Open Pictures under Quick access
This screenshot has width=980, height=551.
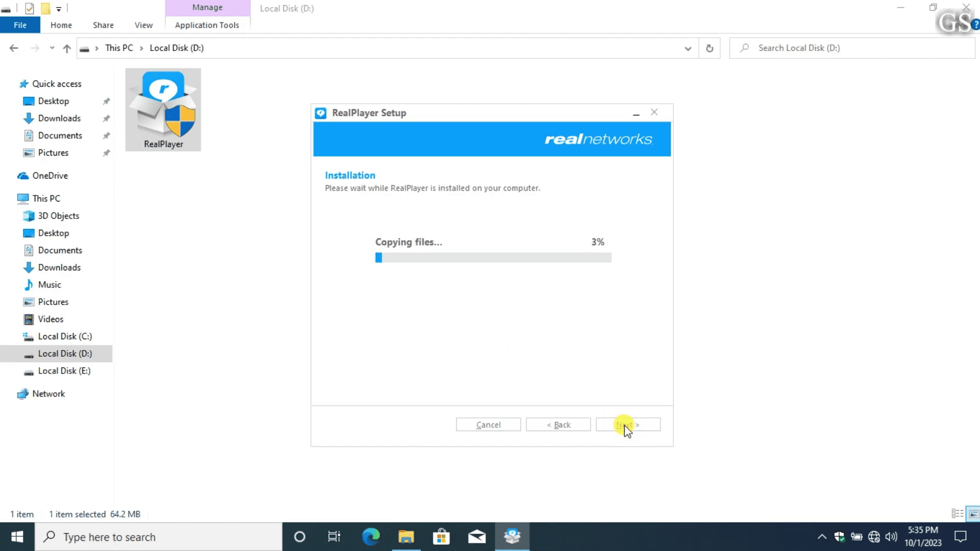tap(53, 153)
